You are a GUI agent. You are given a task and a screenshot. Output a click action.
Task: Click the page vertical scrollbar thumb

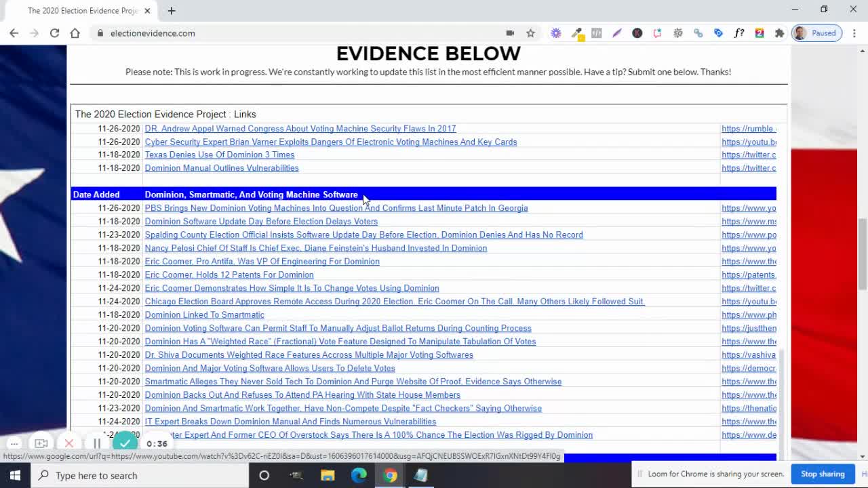click(x=863, y=254)
